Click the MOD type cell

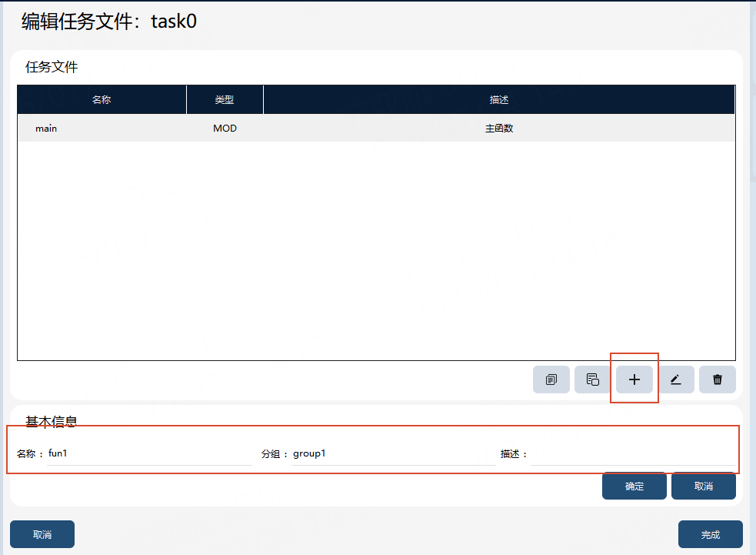coord(225,129)
